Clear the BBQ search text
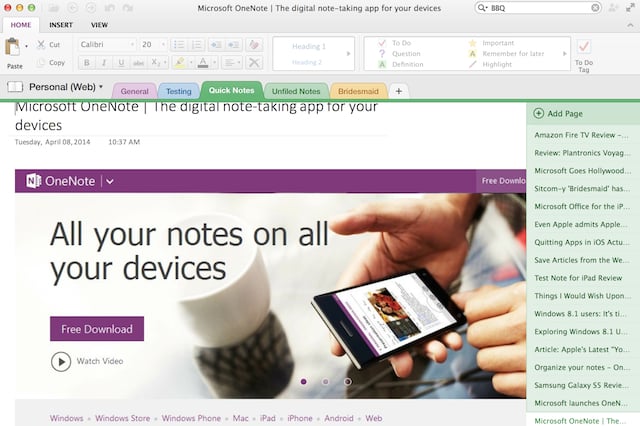 (x=595, y=8)
